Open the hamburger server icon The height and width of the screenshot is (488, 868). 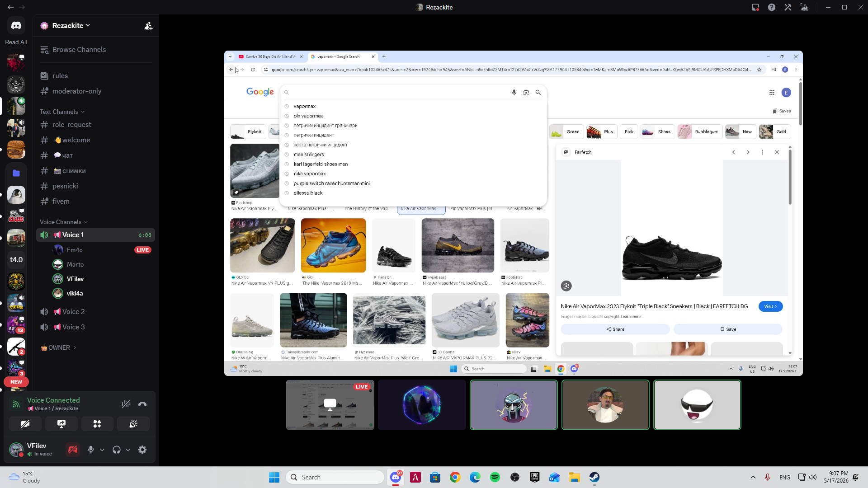click(x=16, y=150)
